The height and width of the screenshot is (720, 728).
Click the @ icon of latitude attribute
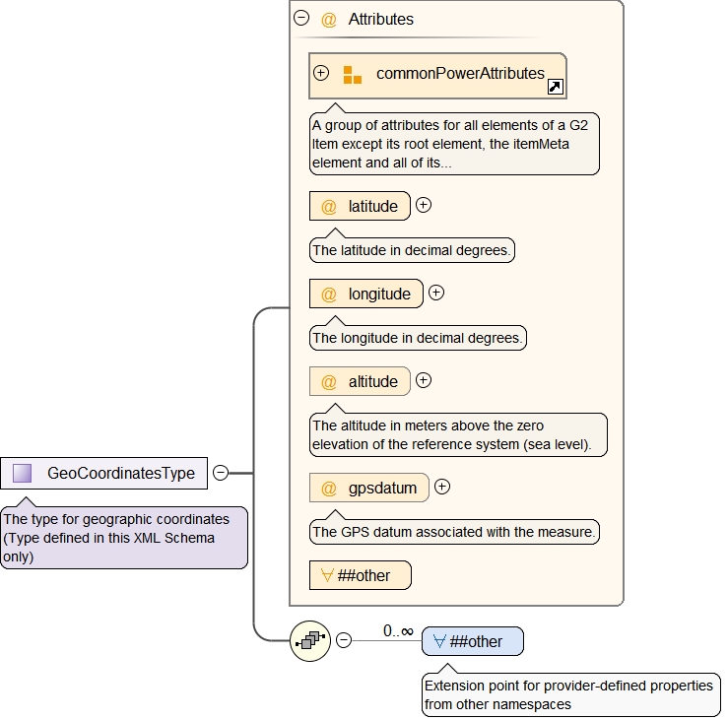329,207
